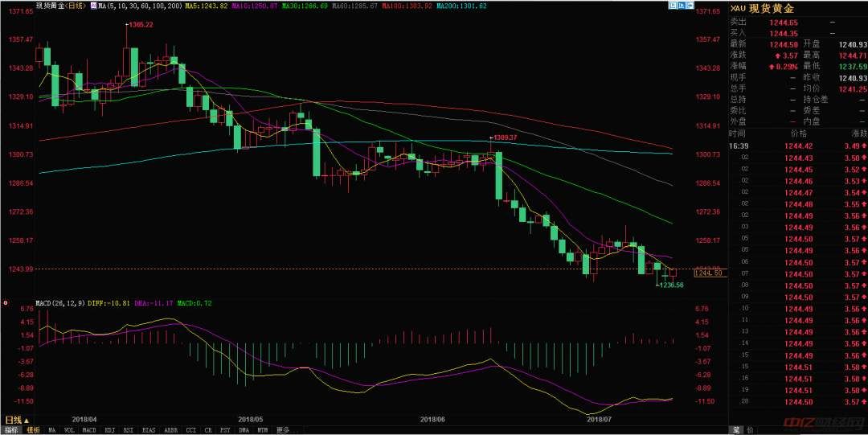Switch to the 模板 tab
Screen dimensions: 868x435
32,430
